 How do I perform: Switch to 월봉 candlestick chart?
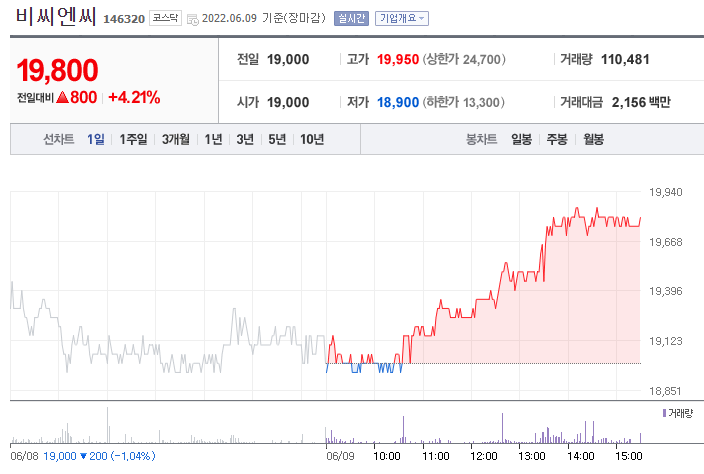[594, 139]
